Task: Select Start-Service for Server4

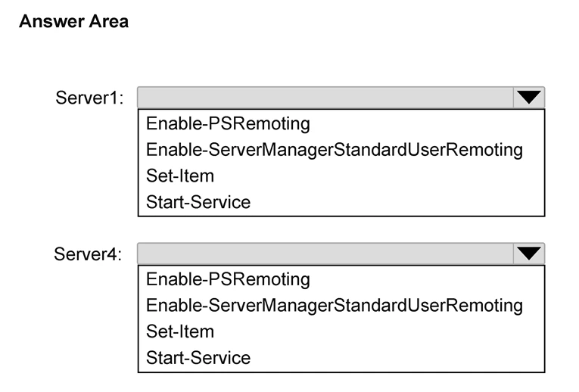Action: (x=198, y=358)
